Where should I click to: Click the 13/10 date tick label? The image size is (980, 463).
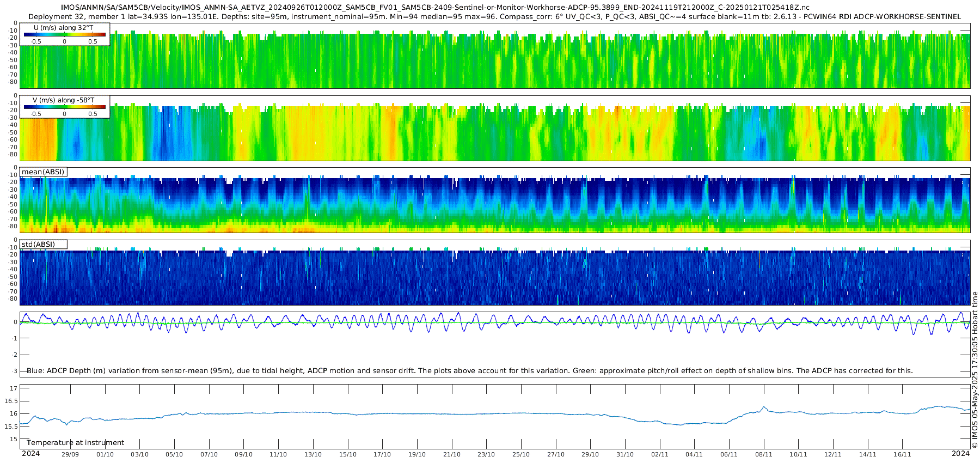click(x=313, y=454)
